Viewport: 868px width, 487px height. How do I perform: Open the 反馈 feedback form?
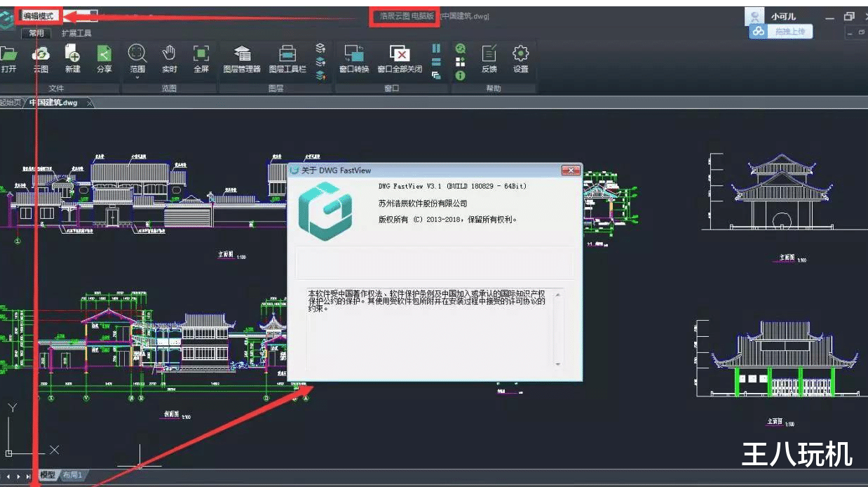[x=489, y=58]
